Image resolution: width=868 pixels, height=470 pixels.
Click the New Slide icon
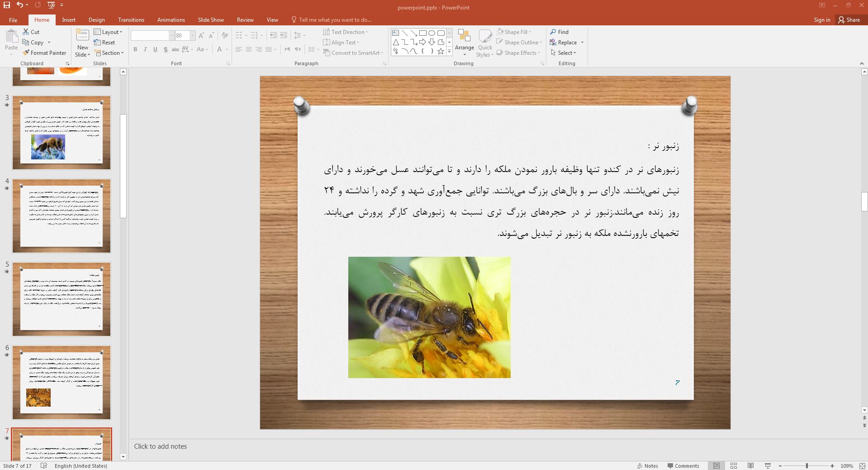[x=82, y=35]
